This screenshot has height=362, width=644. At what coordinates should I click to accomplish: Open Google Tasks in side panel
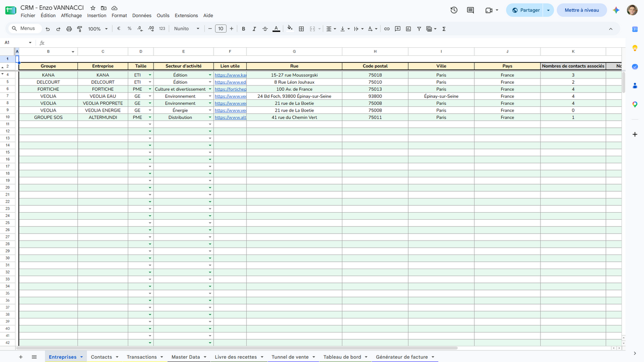click(x=635, y=67)
